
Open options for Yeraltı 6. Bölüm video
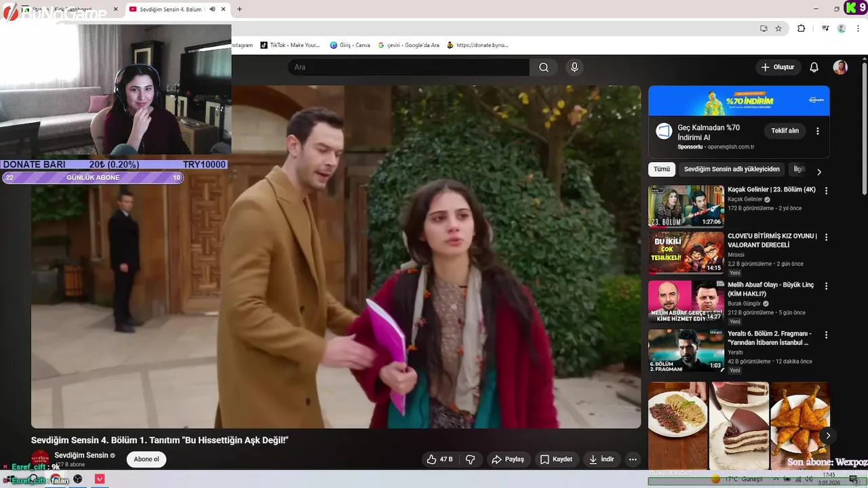[x=826, y=335]
